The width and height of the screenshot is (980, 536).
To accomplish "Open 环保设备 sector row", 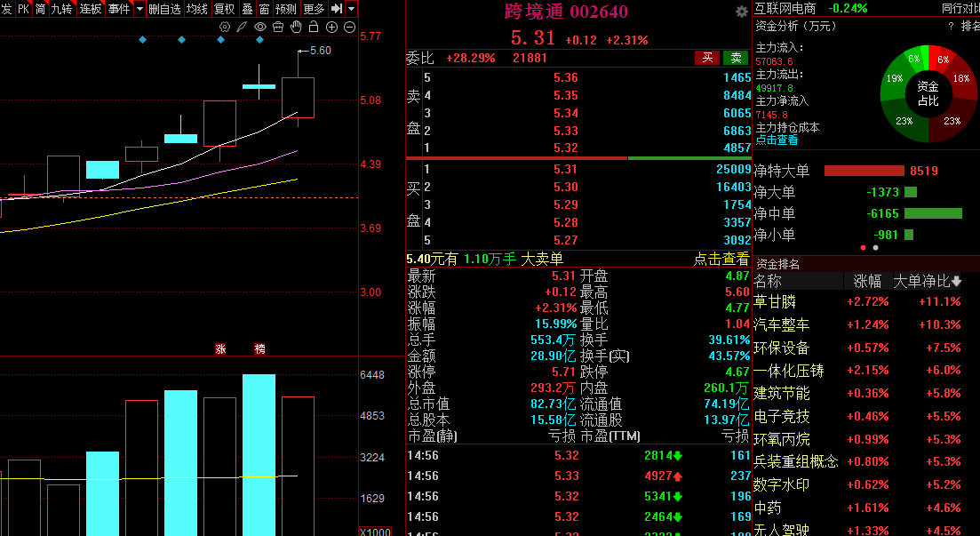I will pos(866,348).
